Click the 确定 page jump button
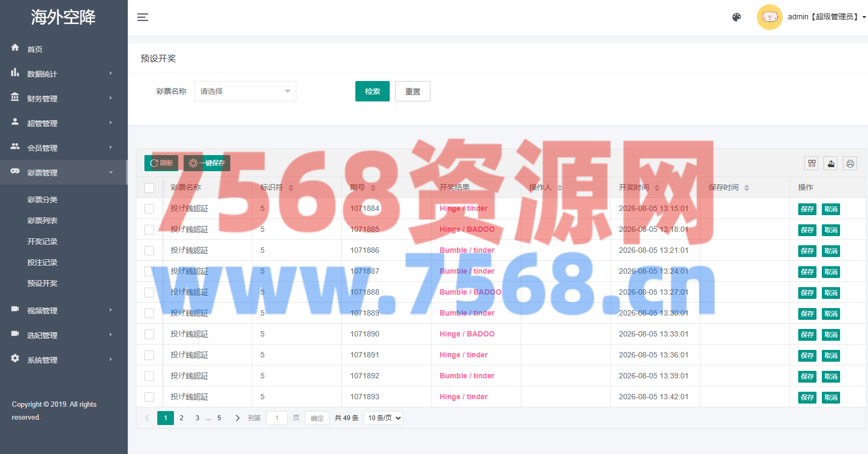The height and width of the screenshot is (454, 868). click(x=317, y=418)
